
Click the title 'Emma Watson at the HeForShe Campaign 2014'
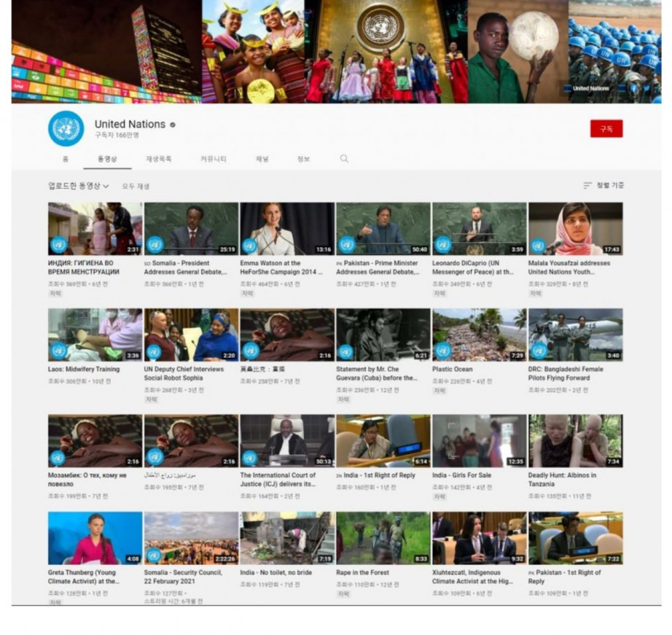coord(281,268)
